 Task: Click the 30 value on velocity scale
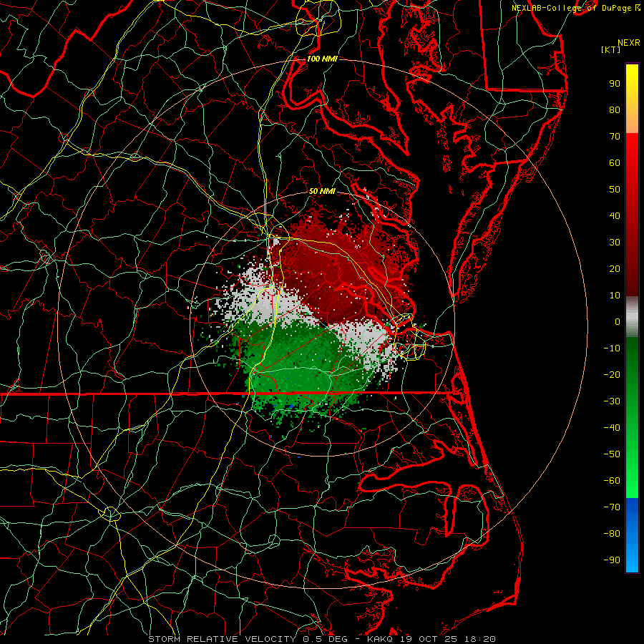[615, 243]
